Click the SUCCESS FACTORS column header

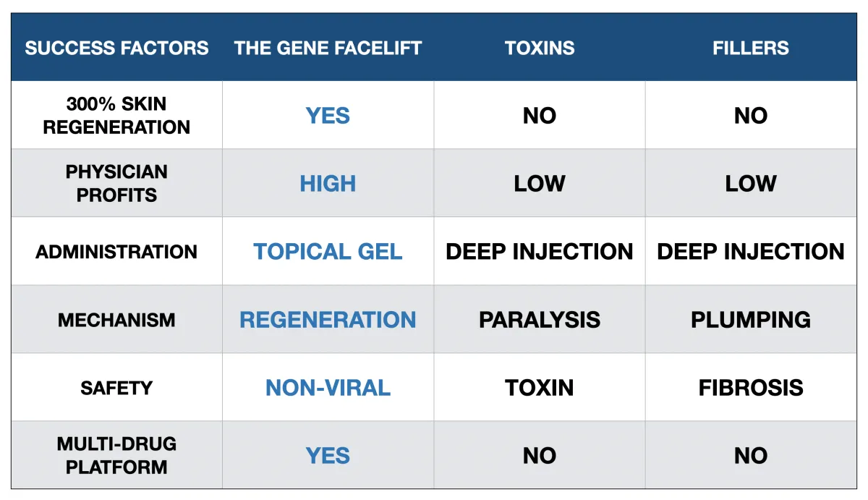click(116, 48)
